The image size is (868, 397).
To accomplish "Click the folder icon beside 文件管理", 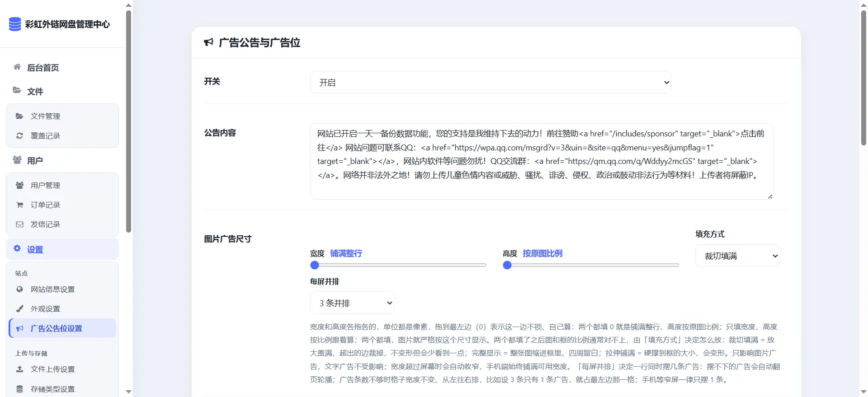I will click(x=19, y=116).
